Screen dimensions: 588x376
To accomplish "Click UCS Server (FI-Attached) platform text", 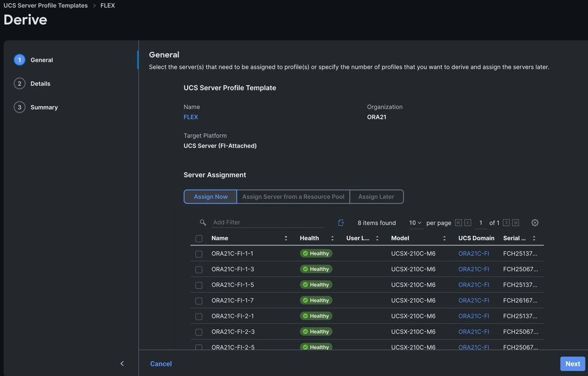I will (x=220, y=146).
